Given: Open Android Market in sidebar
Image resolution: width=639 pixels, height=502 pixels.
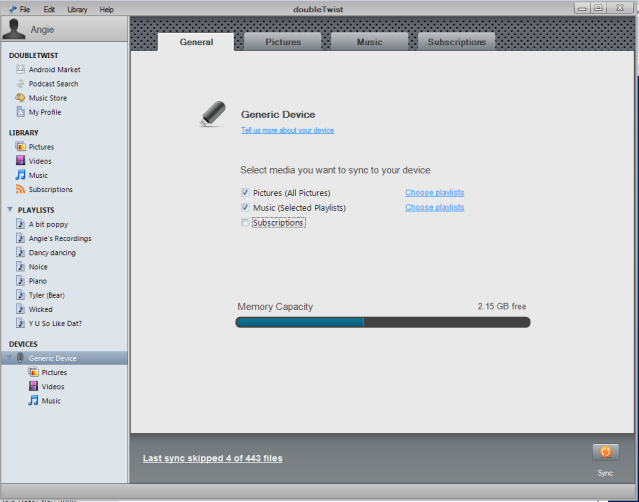Looking at the screenshot, I should tap(55, 69).
